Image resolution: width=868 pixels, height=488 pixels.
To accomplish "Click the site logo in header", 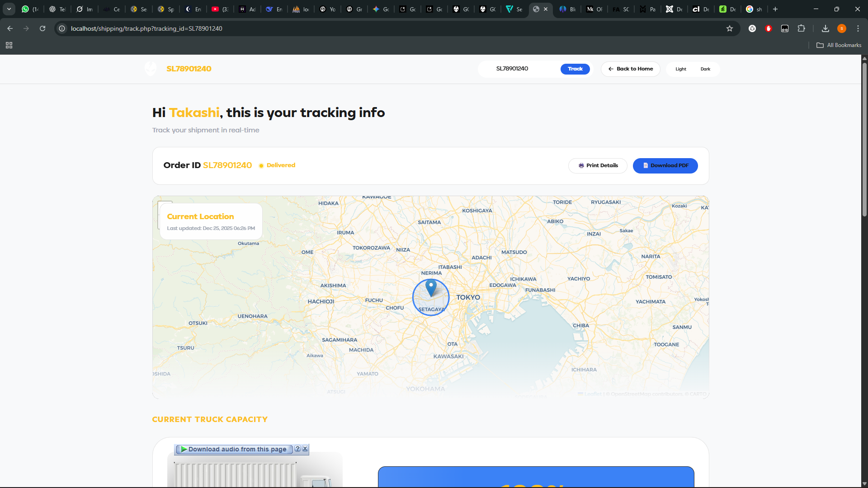I will (151, 69).
